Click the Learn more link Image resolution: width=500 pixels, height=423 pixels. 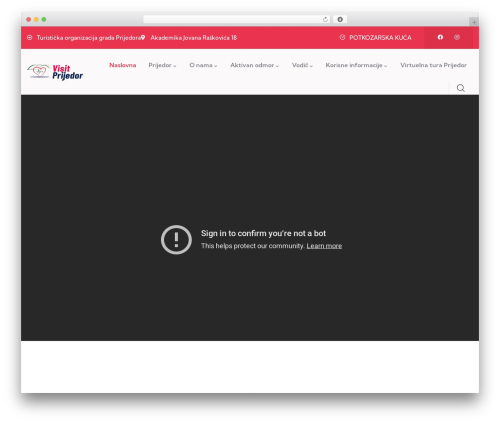pos(324,246)
